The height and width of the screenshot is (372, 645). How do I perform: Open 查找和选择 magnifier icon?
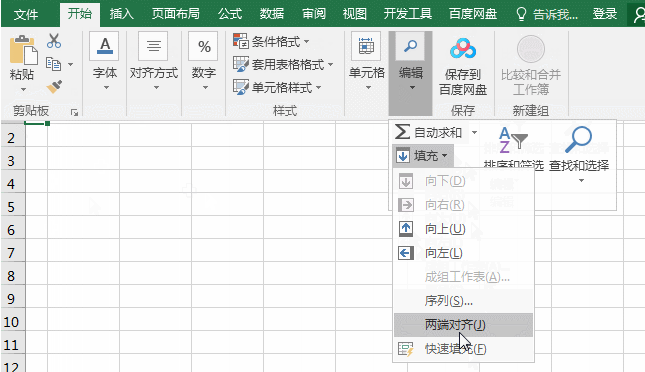point(578,139)
